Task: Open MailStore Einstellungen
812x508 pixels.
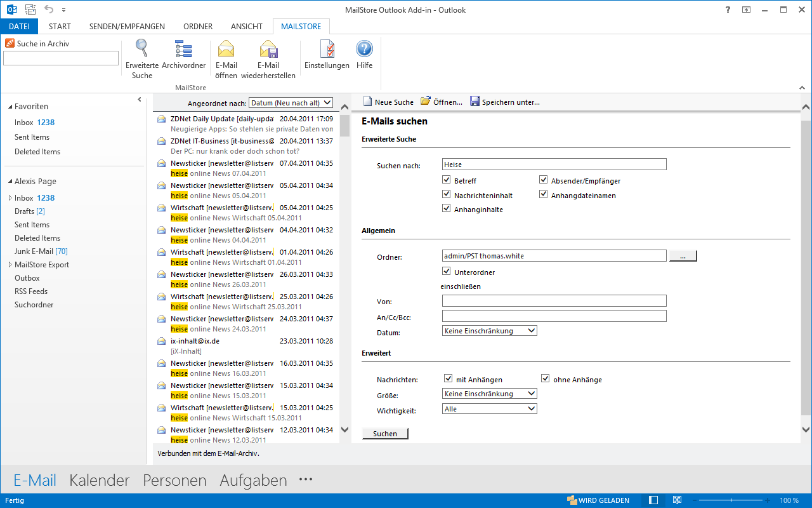Action: pyautogui.click(x=327, y=55)
